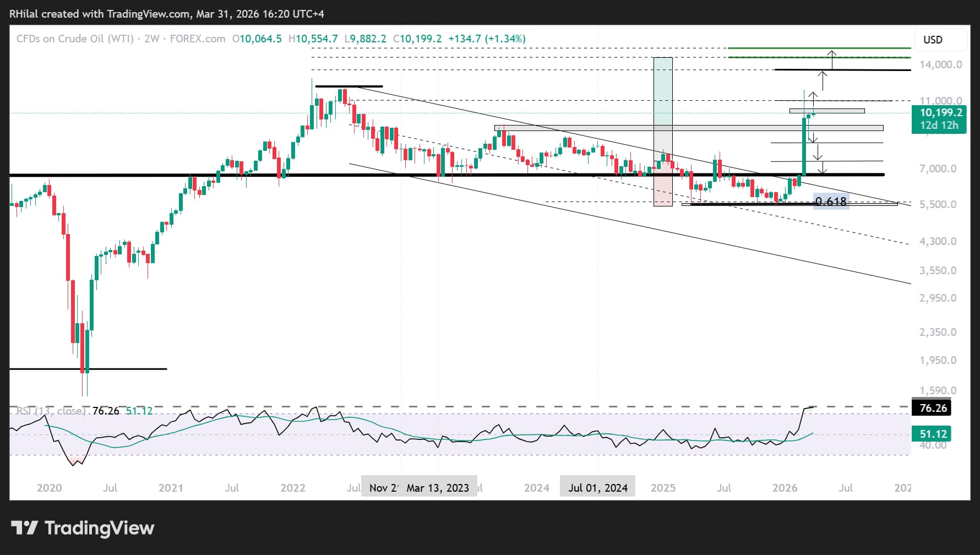
Task: Open the USD currency selector
Action: pos(933,40)
